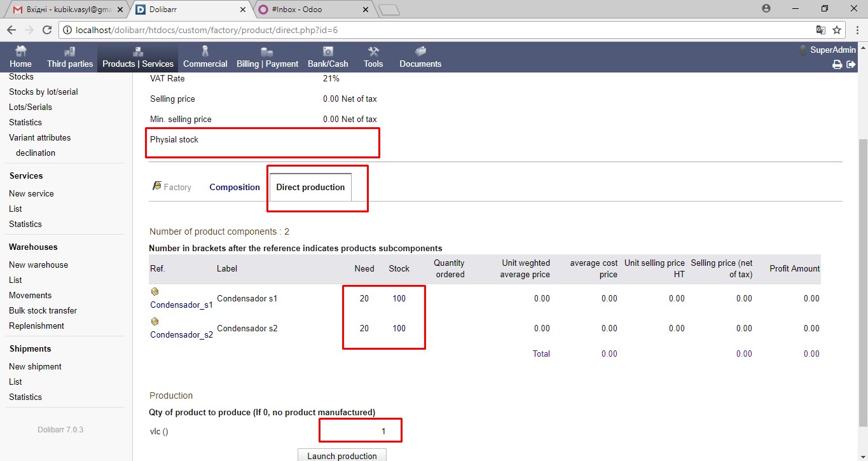Open the Bank/Cash module
The height and width of the screenshot is (461, 868).
click(327, 57)
